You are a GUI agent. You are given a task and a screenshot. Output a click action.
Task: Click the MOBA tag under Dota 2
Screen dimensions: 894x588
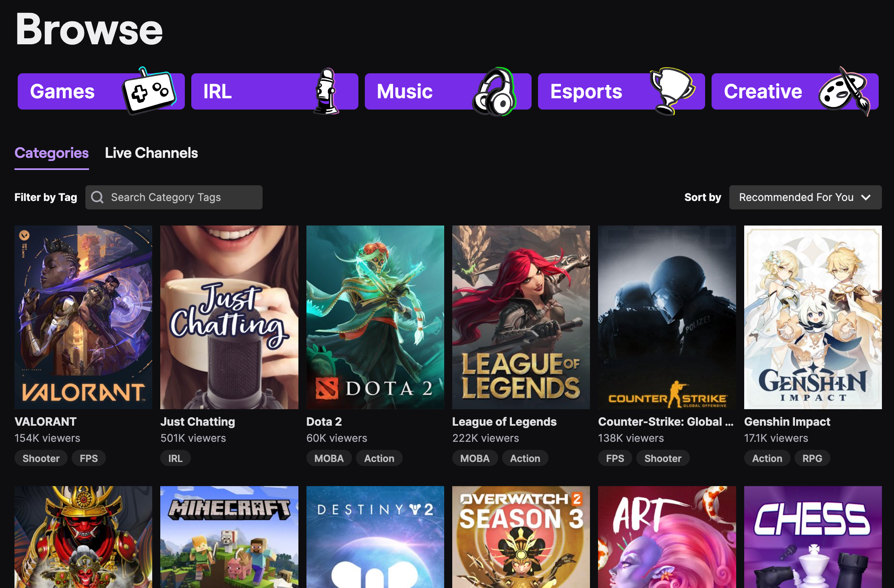click(x=329, y=458)
